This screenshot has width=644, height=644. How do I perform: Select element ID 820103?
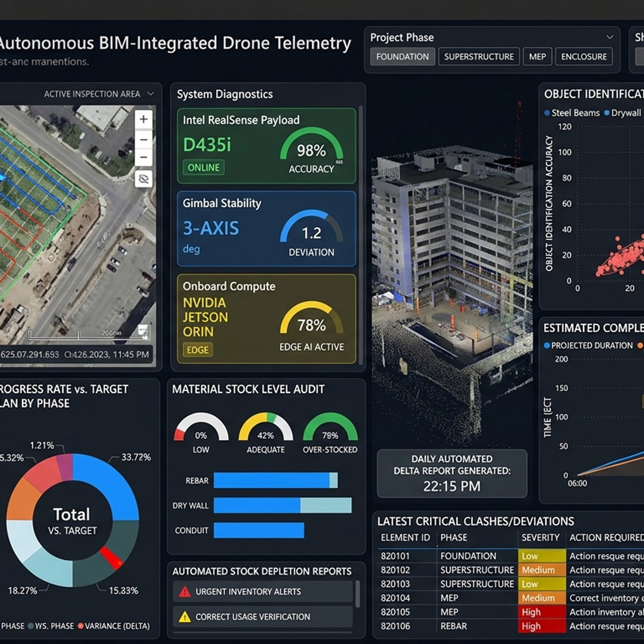tap(395, 584)
